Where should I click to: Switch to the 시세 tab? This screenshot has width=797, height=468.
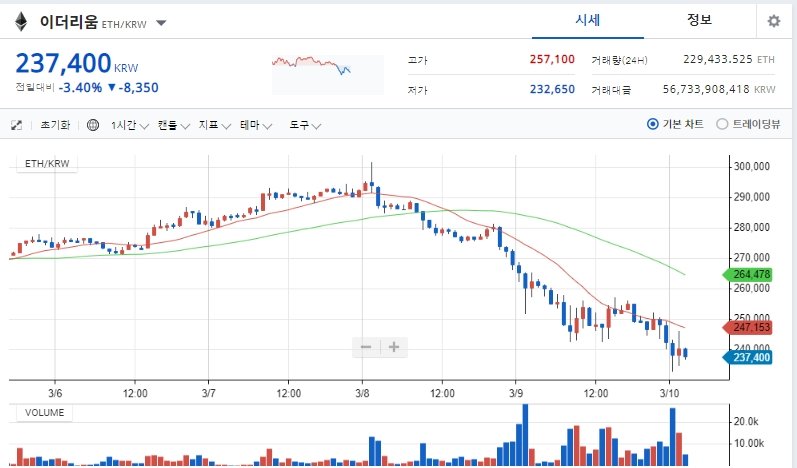point(588,20)
